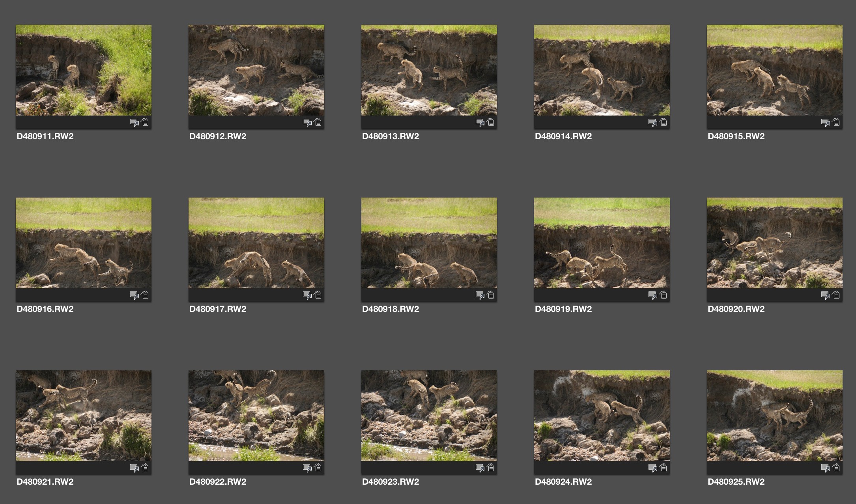Image resolution: width=856 pixels, height=504 pixels.
Task: Click the file name label D480923.RW2
Action: click(391, 482)
